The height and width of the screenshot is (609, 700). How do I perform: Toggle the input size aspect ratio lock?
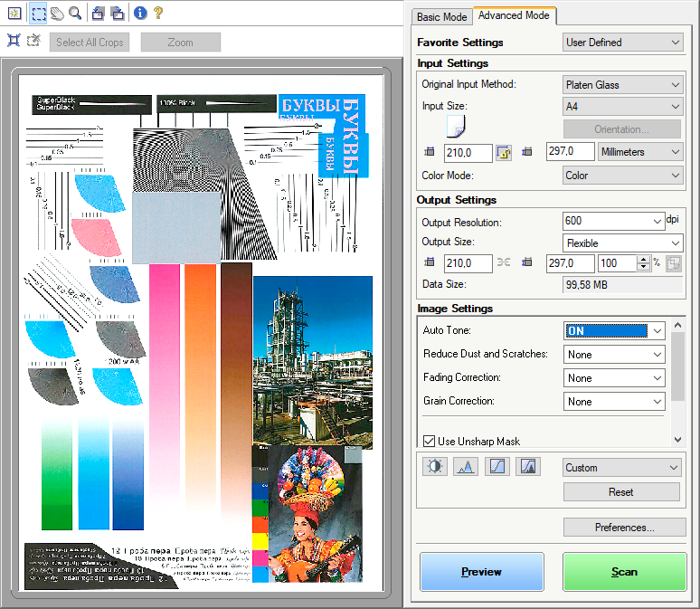coord(505,153)
